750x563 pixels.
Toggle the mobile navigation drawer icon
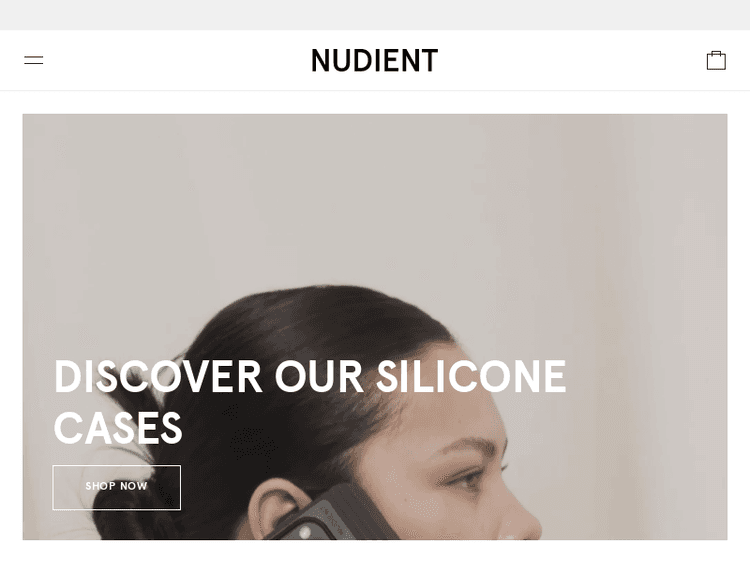[x=33, y=60]
